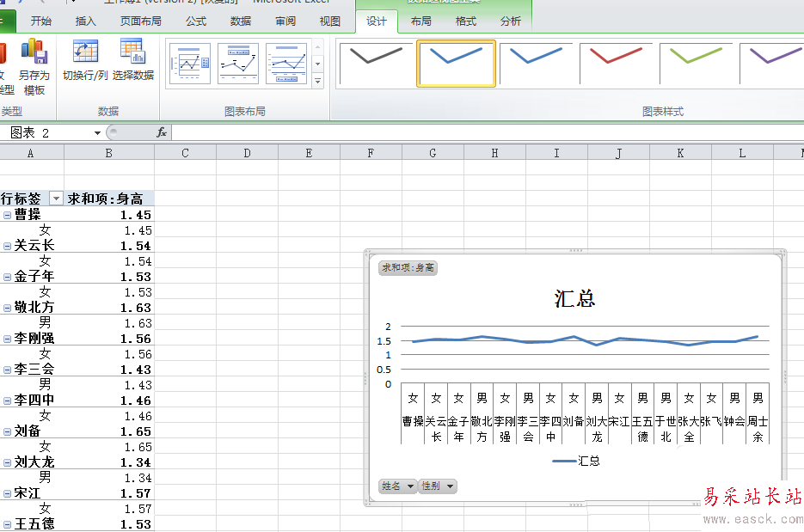Switch to the 设计 chart tools tab
The height and width of the screenshot is (532, 804).
point(377,21)
